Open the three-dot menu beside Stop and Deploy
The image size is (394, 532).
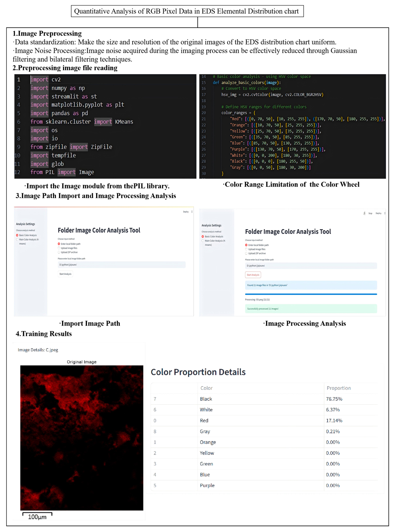tap(385, 213)
